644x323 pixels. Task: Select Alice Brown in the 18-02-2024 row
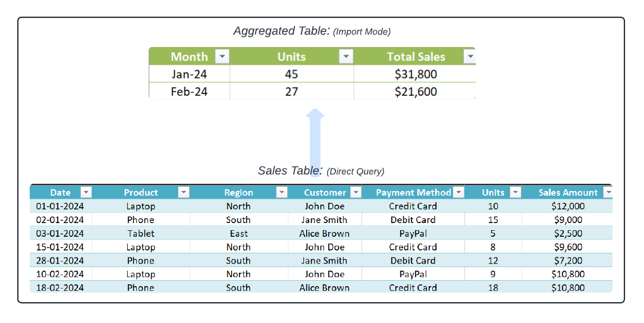click(x=325, y=287)
